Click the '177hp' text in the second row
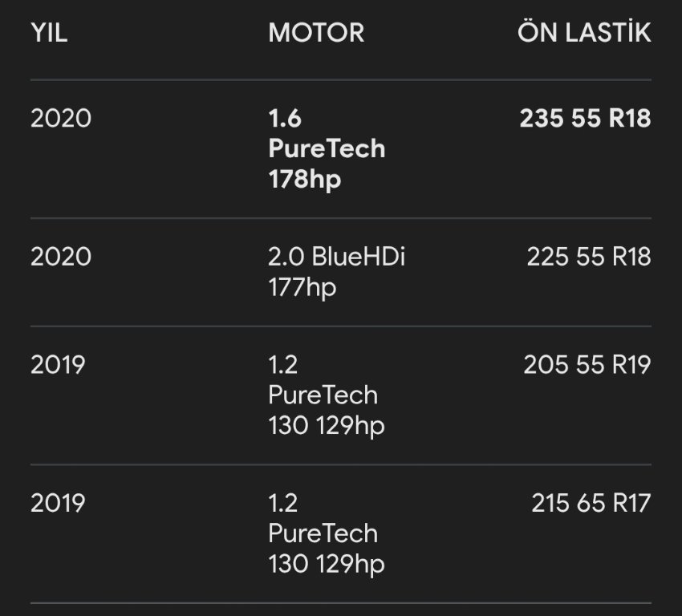Screen dimensions: 682x616 click(x=302, y=286)
